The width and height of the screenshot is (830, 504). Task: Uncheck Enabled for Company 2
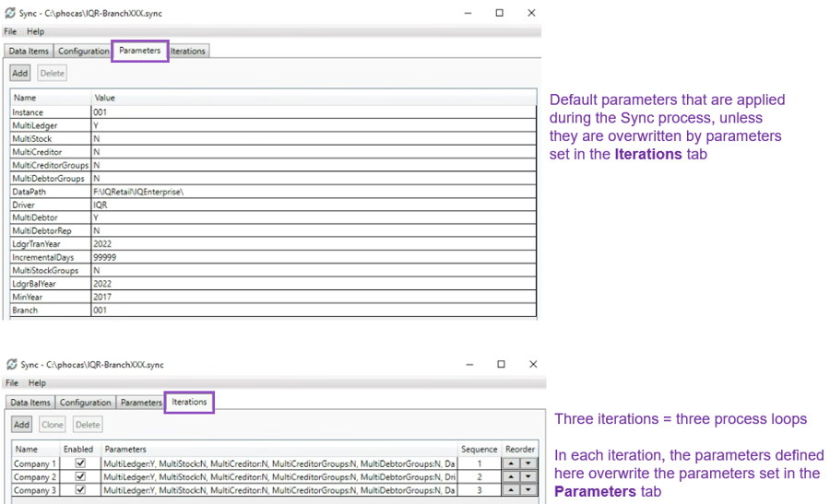79,477
